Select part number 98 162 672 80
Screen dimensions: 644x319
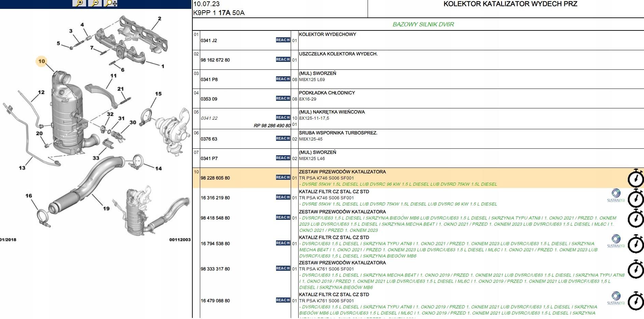tap(215, 60)
